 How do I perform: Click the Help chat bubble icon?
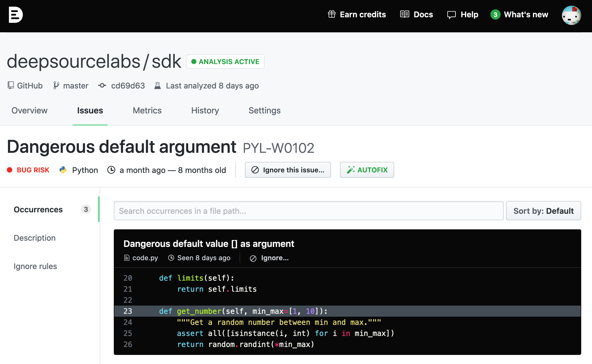(451, 15)
